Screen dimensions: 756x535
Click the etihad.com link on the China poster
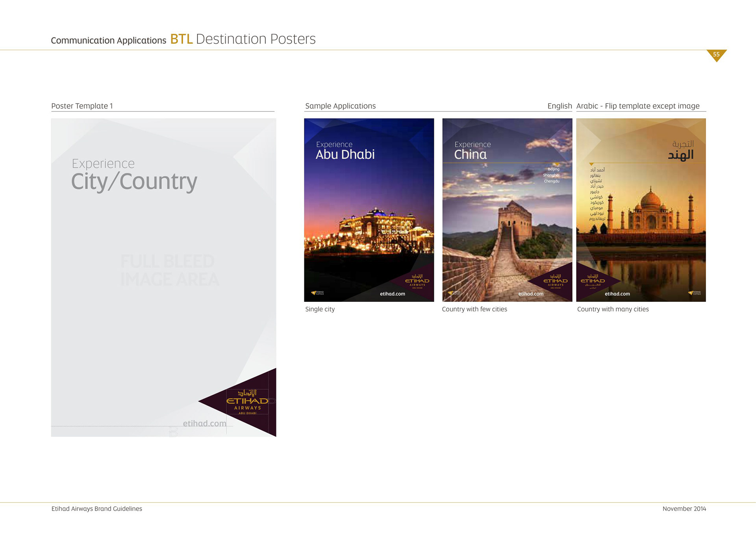click(x=530, y=294)
